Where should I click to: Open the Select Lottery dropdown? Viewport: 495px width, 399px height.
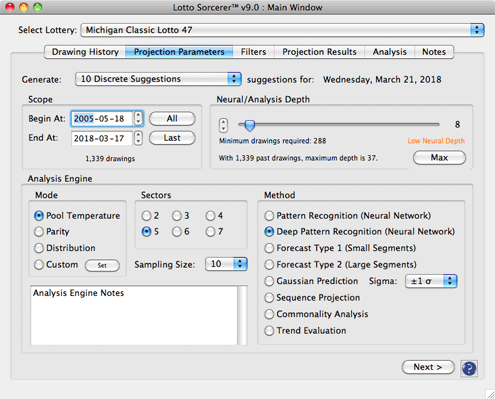point(283,30)
